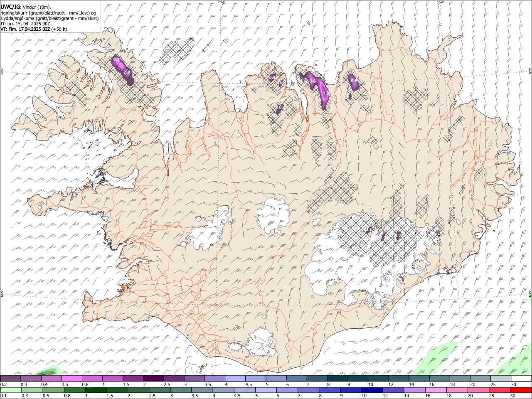
Task: Click the grey-blue 3.5 rain legend swatch
Action: (x=202, y=390)
